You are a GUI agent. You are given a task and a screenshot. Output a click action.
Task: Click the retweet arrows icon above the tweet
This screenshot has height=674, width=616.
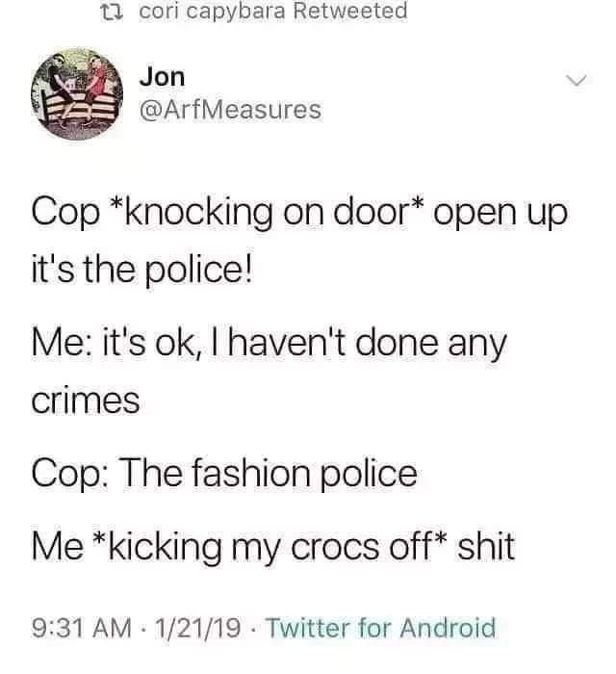tap(112, 12)
